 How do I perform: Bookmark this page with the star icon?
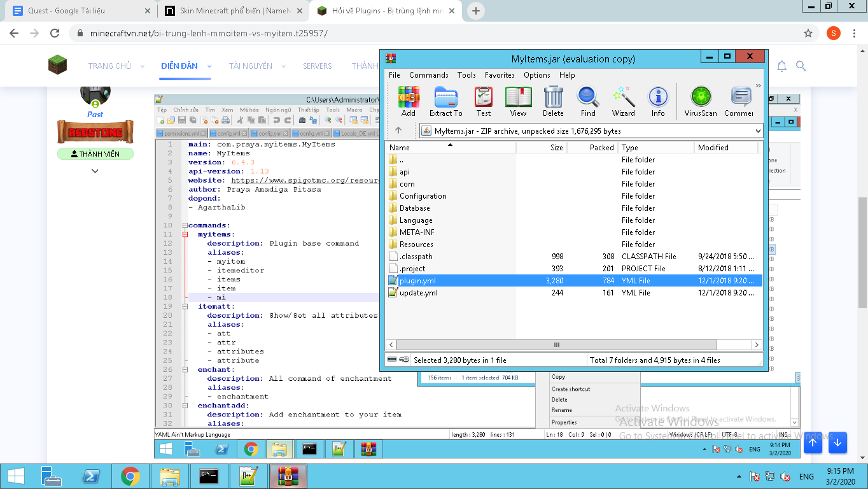pos(808,33)
